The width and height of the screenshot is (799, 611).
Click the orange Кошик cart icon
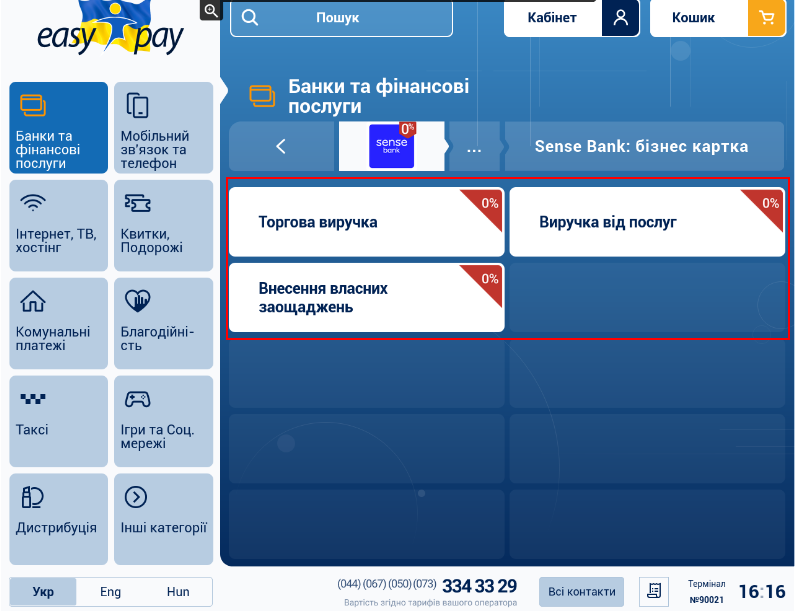766,18
